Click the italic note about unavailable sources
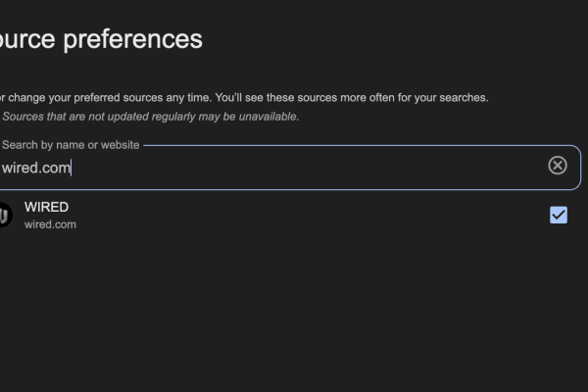Screen dimensions: 588x392 click(x=151, y=117)
